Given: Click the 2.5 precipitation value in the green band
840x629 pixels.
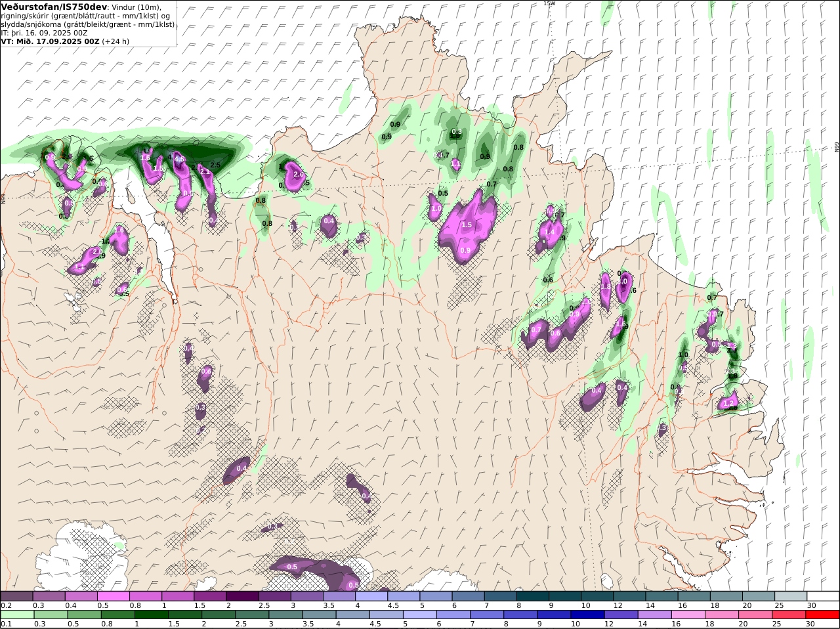Looking at the screenshot, I should click(215, 165).
